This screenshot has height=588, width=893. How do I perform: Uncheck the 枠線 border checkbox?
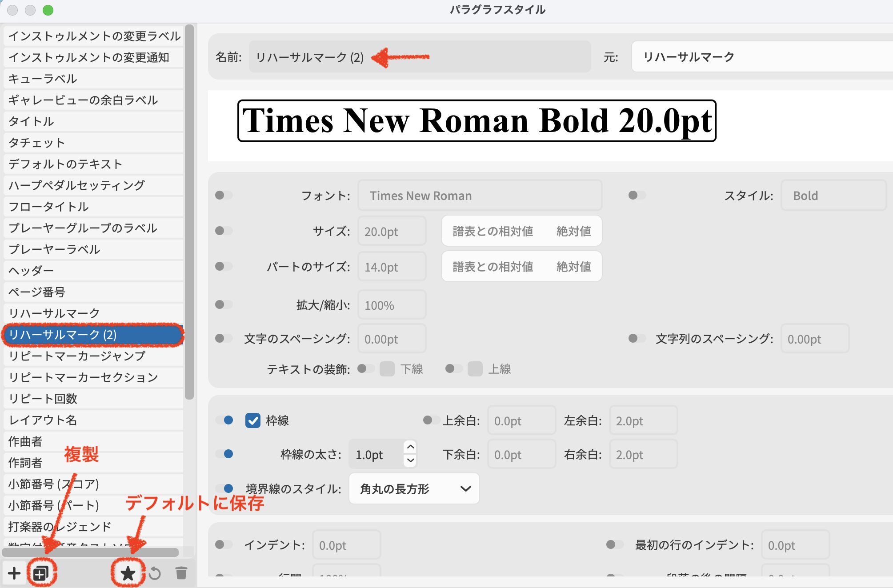(x=253, y=420)
